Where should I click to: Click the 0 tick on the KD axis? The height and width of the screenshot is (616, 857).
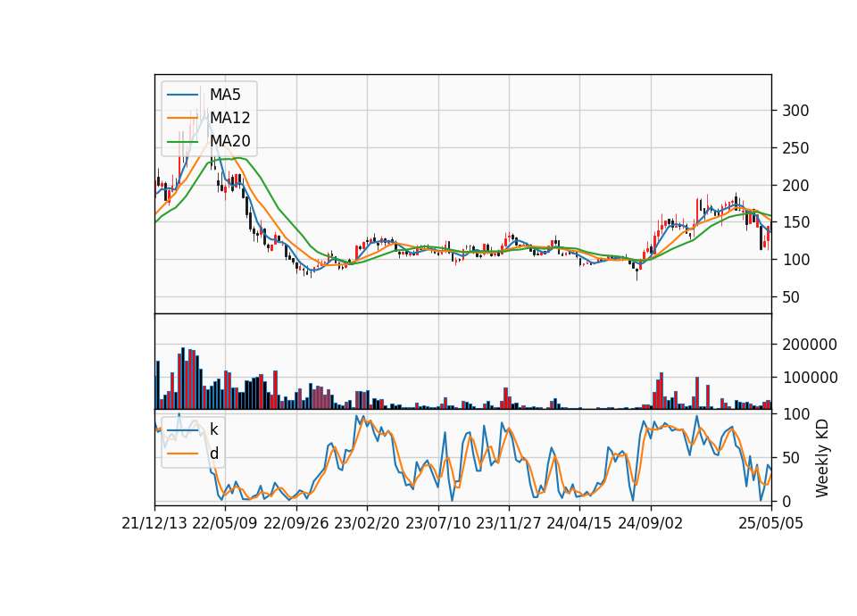coord(786,501)
